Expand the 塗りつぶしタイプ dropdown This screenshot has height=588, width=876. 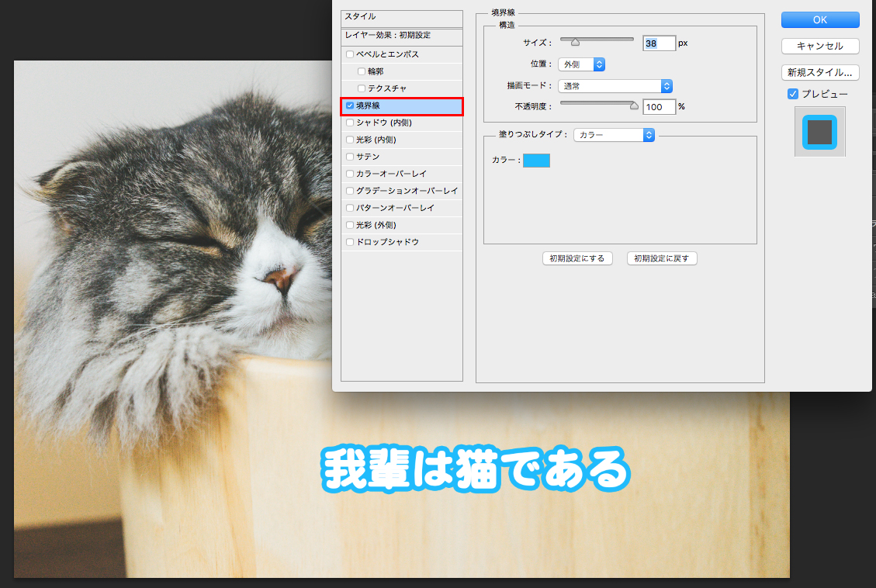[614, 135]
